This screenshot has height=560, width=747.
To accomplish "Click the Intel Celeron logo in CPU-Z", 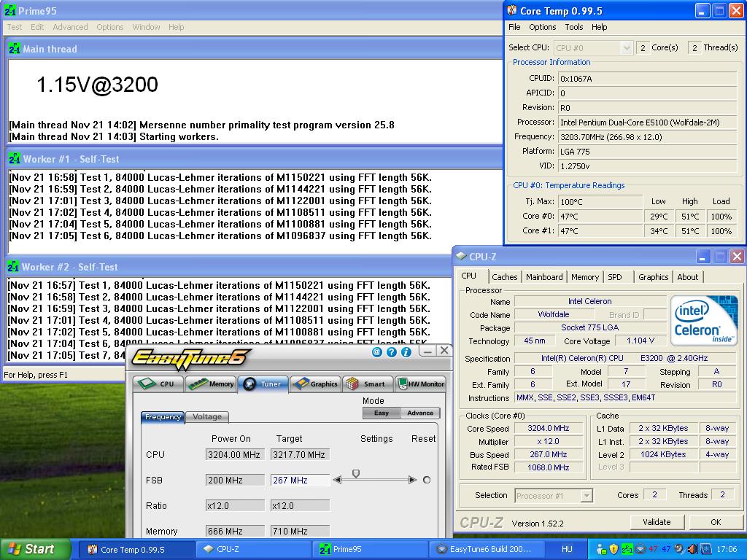I will [x=704, y=320].
